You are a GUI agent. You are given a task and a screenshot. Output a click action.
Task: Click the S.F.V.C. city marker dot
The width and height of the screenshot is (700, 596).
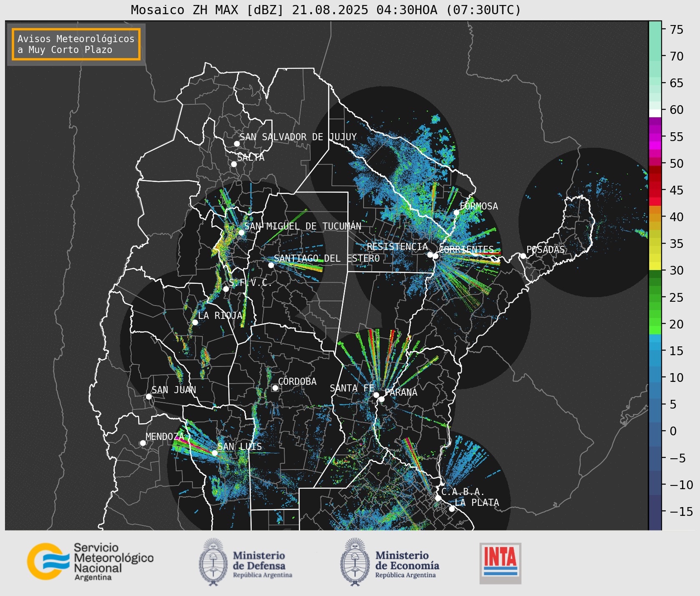click(x=226, y=289)
